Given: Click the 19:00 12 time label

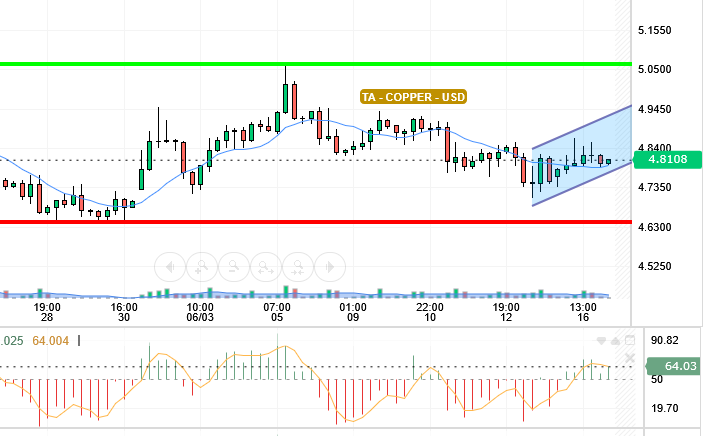Looking at the screenshot, I should coord(506,312).
